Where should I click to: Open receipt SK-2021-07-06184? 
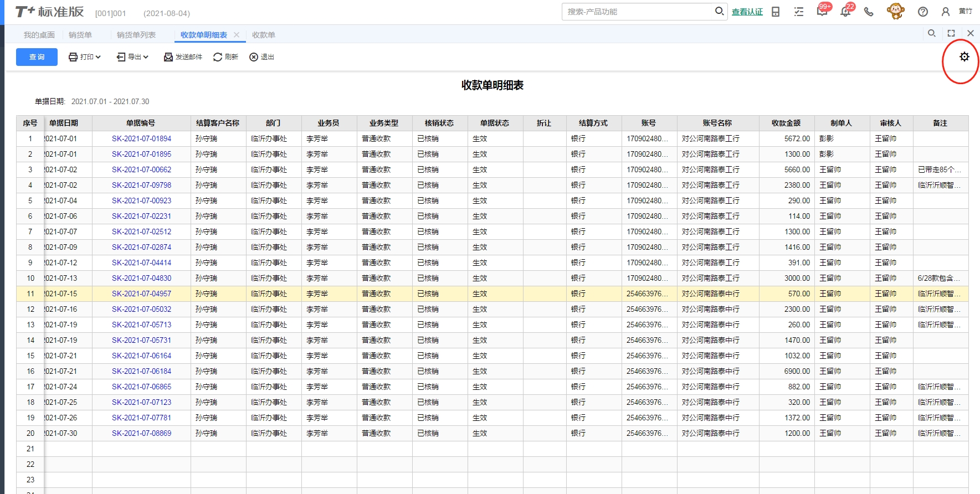click(141, 371)
